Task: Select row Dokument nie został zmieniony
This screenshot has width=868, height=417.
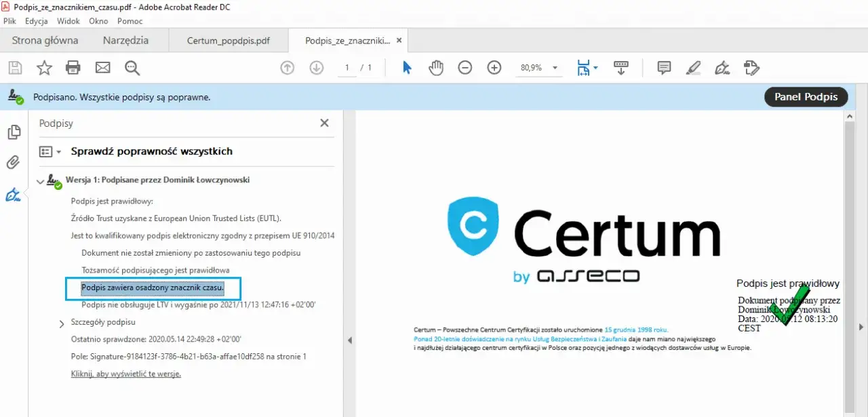Action: click(x=191, y=253)
